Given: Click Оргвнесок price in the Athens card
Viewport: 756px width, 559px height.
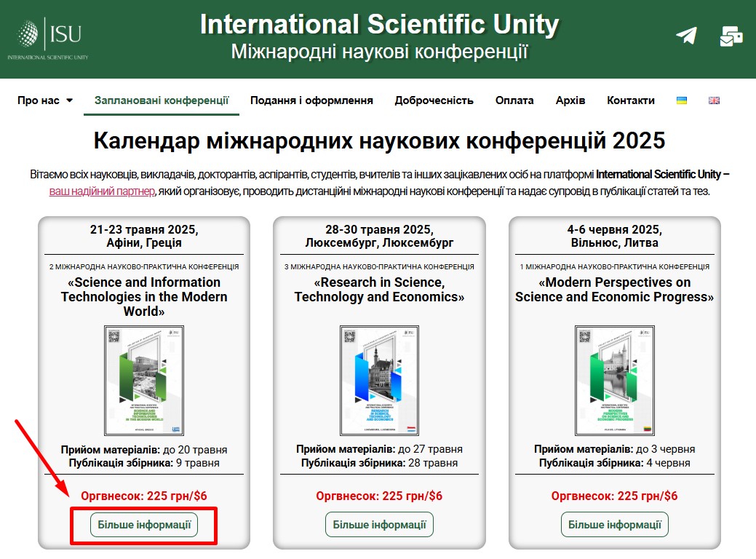Looking at the screenshot, I should pos(144,496).
